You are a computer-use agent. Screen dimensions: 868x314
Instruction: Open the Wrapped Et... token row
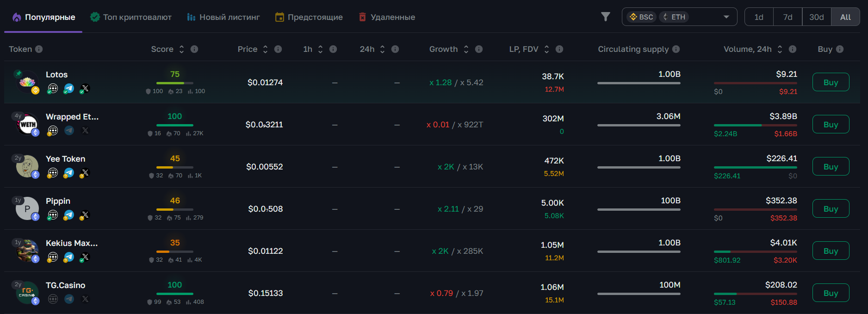tap(72, 117)
